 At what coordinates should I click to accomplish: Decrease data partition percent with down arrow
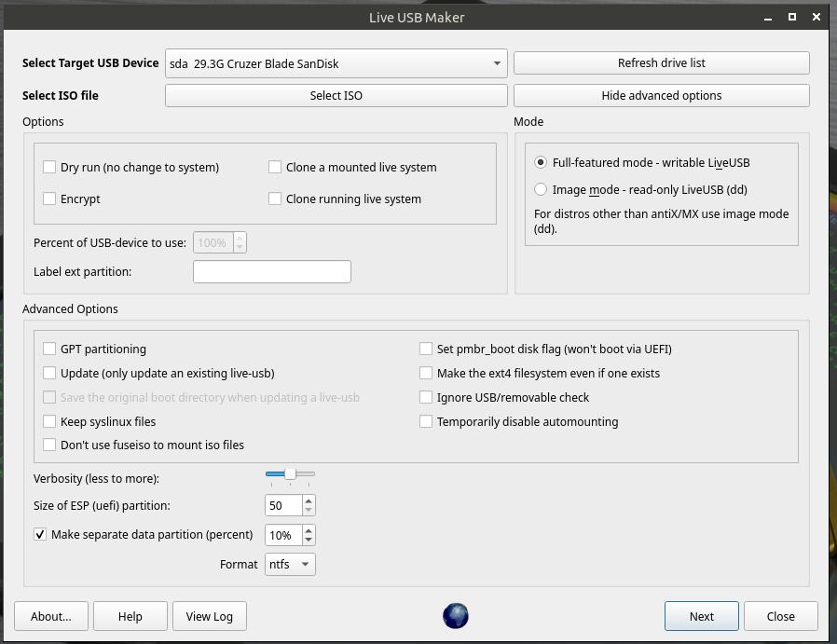(x=309, y=540)
